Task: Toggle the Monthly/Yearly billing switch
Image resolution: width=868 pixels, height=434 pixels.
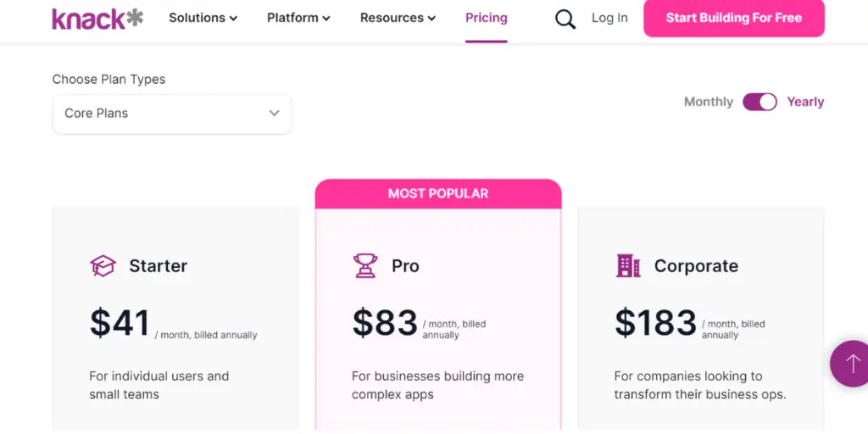Action: [x=759, y=102]
